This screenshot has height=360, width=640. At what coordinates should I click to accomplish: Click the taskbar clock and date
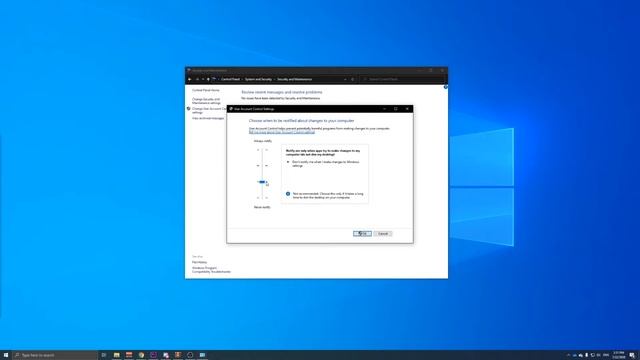(618, 355)
